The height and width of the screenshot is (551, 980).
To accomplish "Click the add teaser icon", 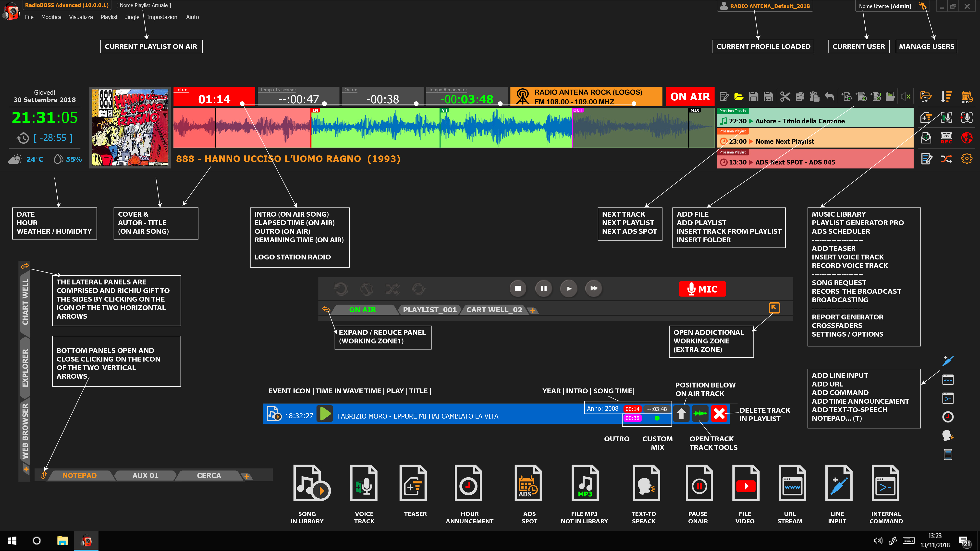I will [x=926, y=117].
